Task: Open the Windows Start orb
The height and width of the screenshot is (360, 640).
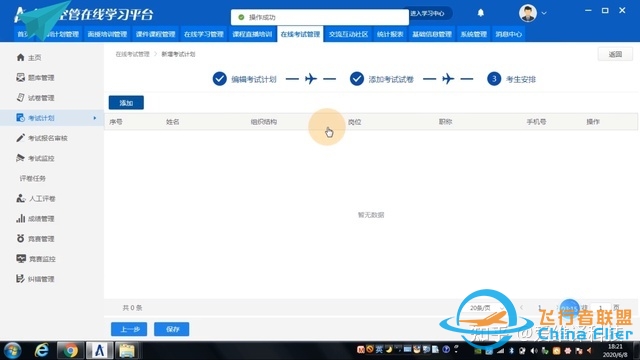Action: [x=13, y=351]
